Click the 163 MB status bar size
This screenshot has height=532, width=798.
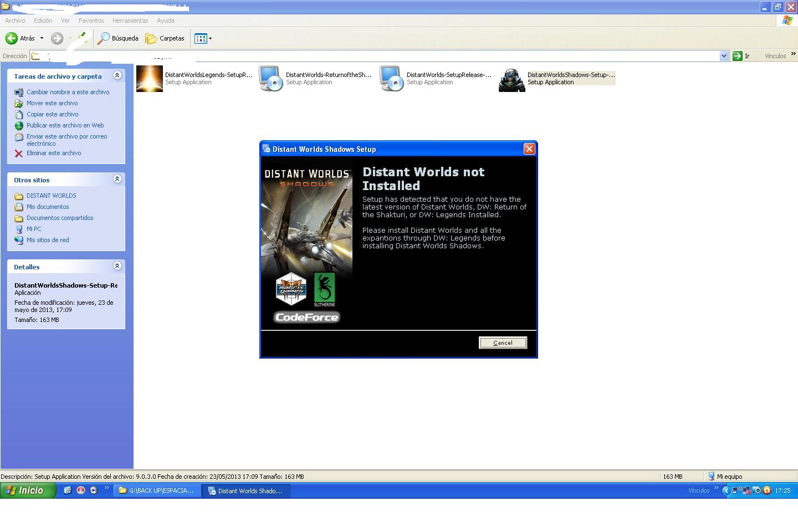672,477
